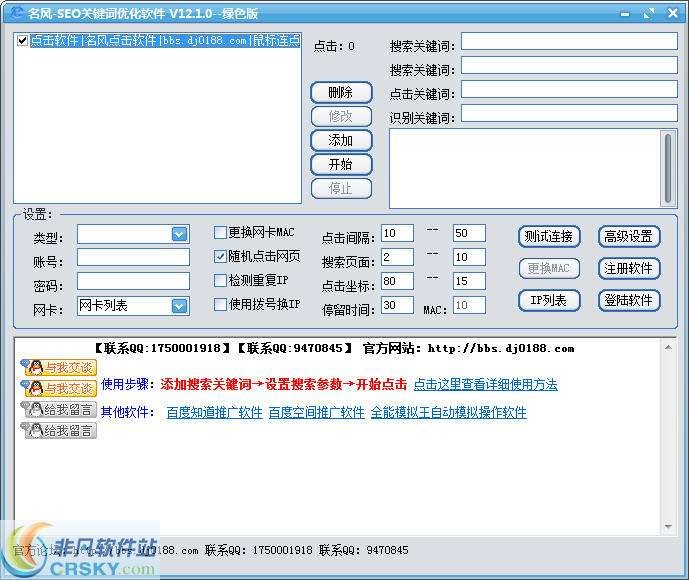Enable 使用拨号换IP checkbox
Image resolution: width=689 pixels, height=580 pixels.
click(220, 304)
